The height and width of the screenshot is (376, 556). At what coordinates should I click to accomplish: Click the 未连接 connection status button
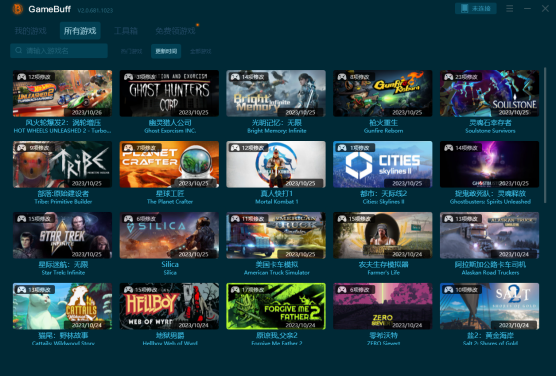click(x=476, y=9)
